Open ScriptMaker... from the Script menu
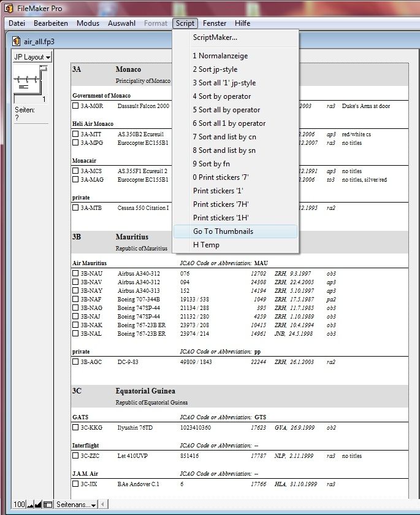 coord(235,37)
